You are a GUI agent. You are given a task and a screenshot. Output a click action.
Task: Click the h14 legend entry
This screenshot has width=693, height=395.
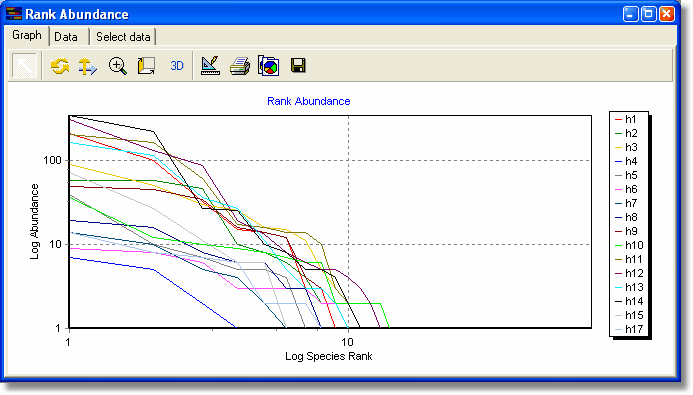pyautogui.click(x=629, y=301)
